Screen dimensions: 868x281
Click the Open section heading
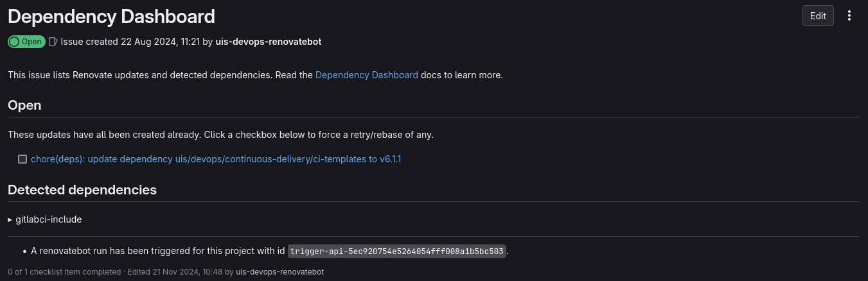click(x=24, y=105)
